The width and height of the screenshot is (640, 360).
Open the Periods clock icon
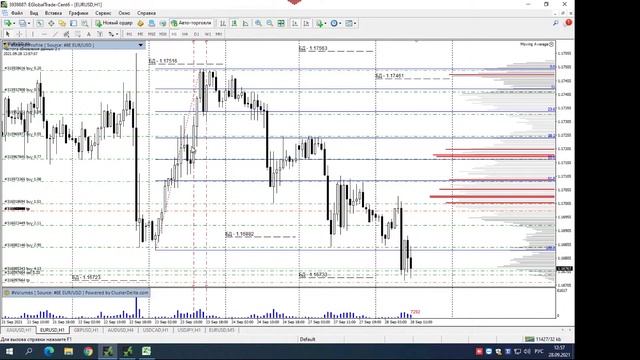(x=334, y=23)
